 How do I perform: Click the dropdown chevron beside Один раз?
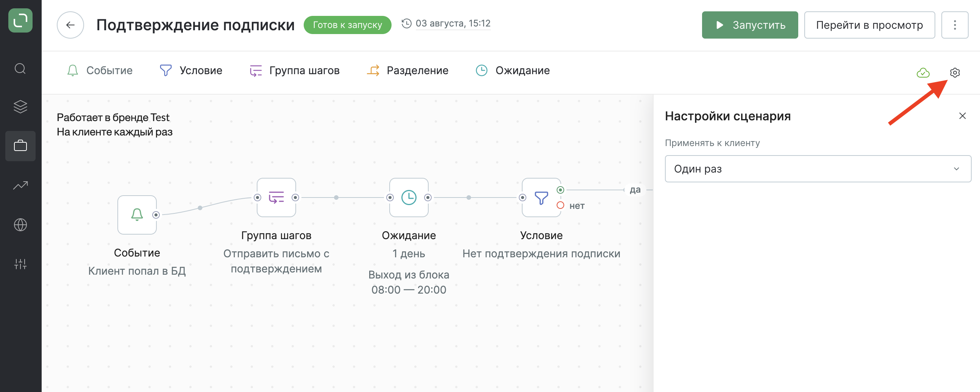point(957,169)
